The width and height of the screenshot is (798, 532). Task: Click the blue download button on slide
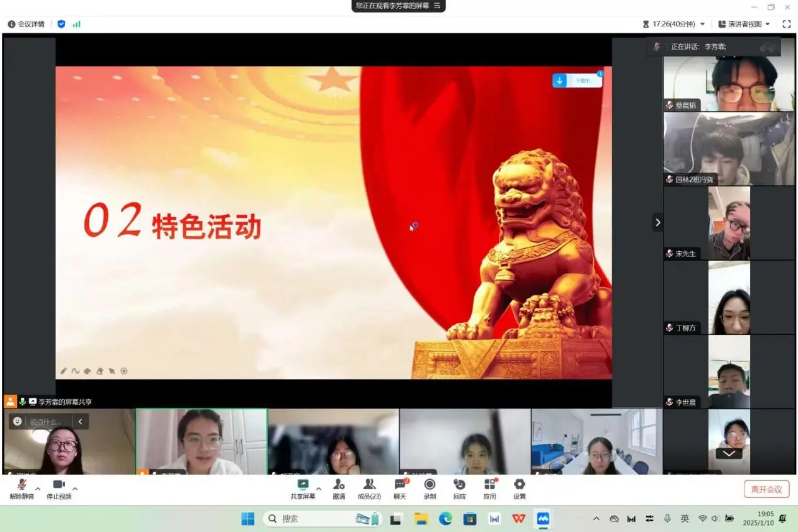pos(559,81)
